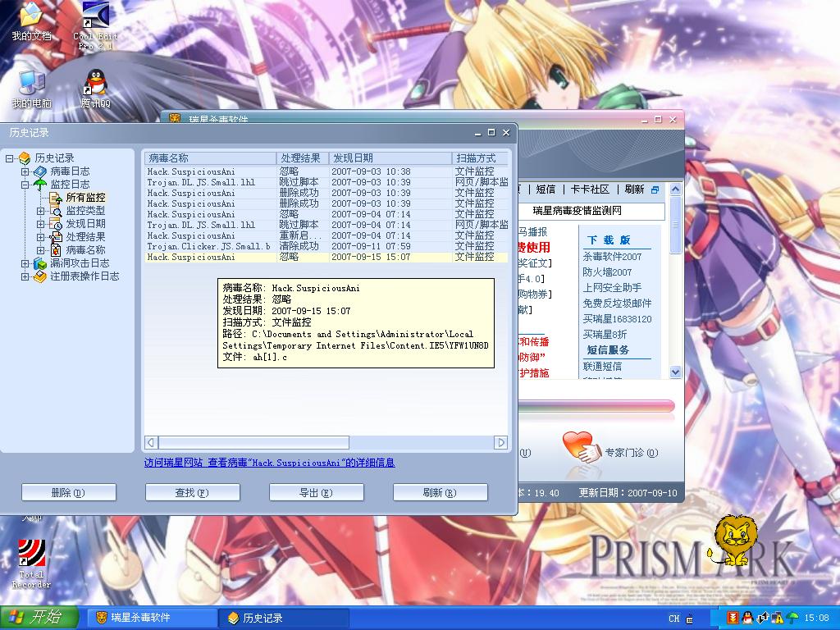This screenshot has height=630, width=840.
Task: Click the 监控日志 umbrella icon
Action: pos(40,185)
